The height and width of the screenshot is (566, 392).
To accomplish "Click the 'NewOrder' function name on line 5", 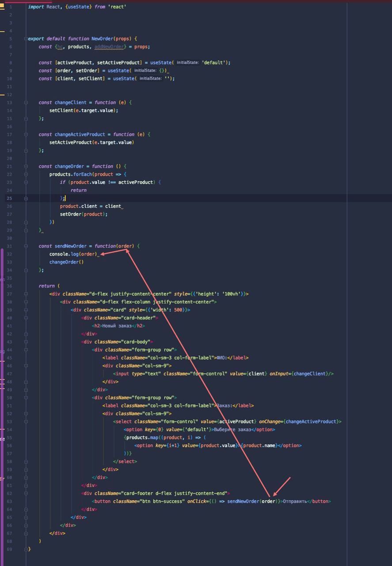I will (x=102, y=39).
